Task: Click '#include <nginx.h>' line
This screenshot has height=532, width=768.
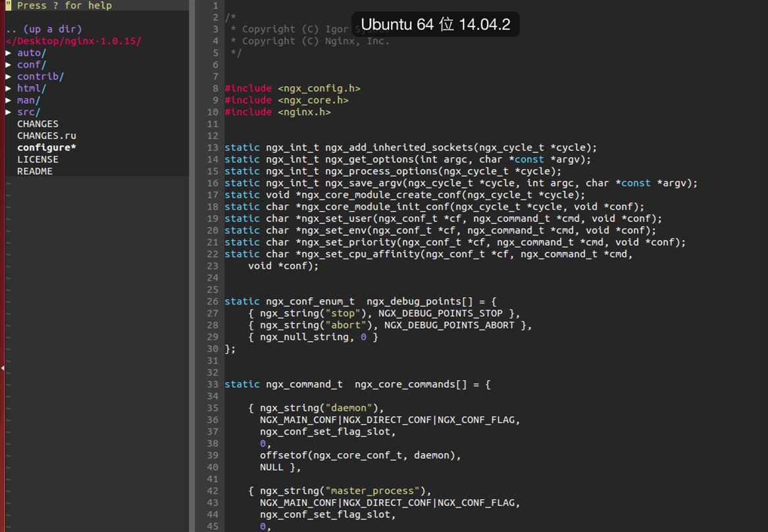Action: 278,112
